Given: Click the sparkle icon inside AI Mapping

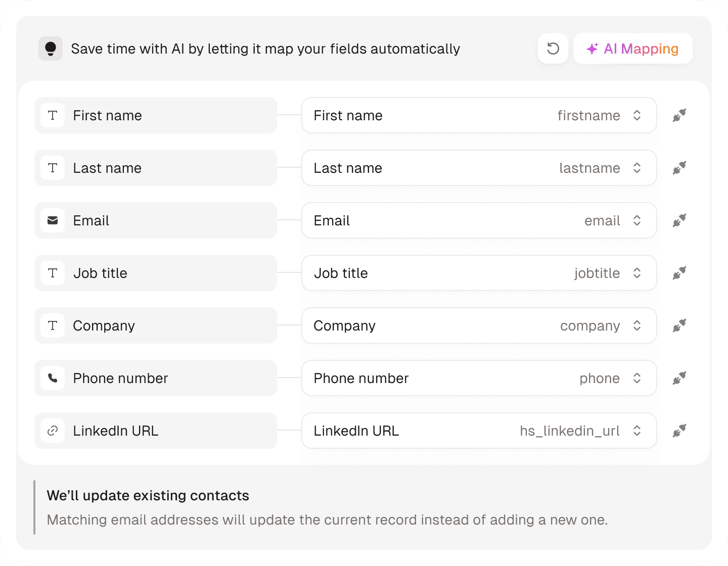Looking at the screenshot, I should point(593,49).
